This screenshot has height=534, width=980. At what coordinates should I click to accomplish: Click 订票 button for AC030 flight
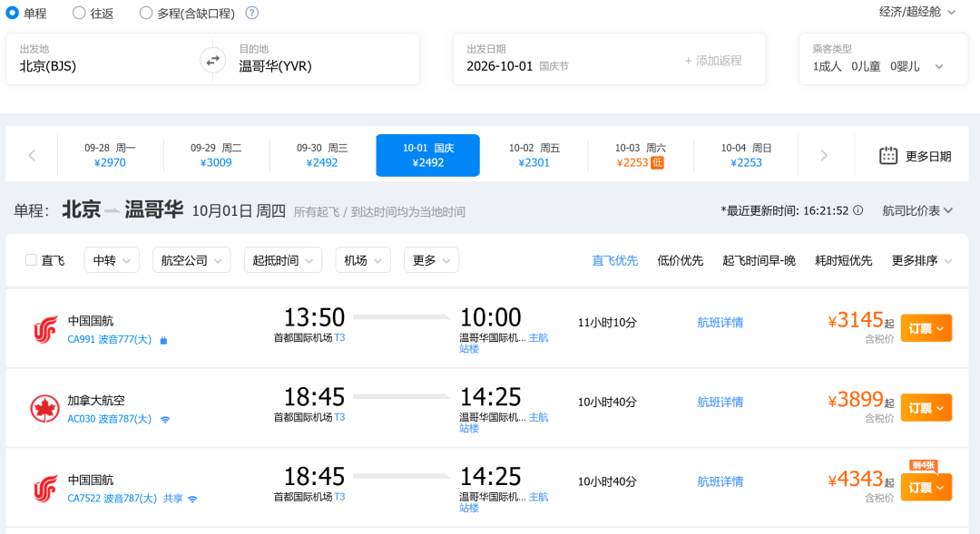(x=926, y=408)
